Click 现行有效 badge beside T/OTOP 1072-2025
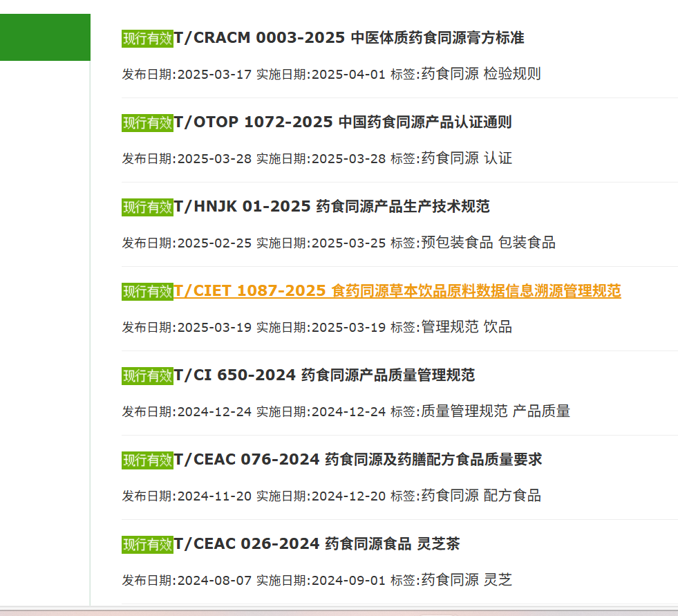 [147, 123]
